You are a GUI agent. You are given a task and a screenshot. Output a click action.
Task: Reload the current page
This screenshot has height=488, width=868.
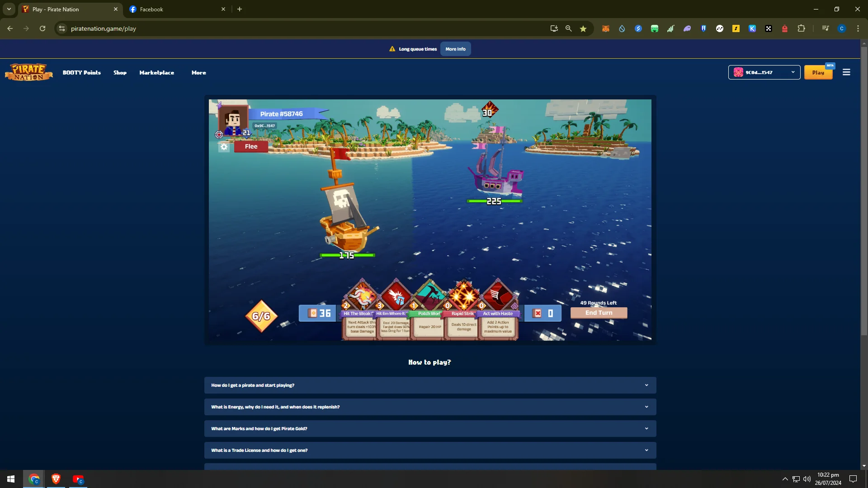[42, 28]
